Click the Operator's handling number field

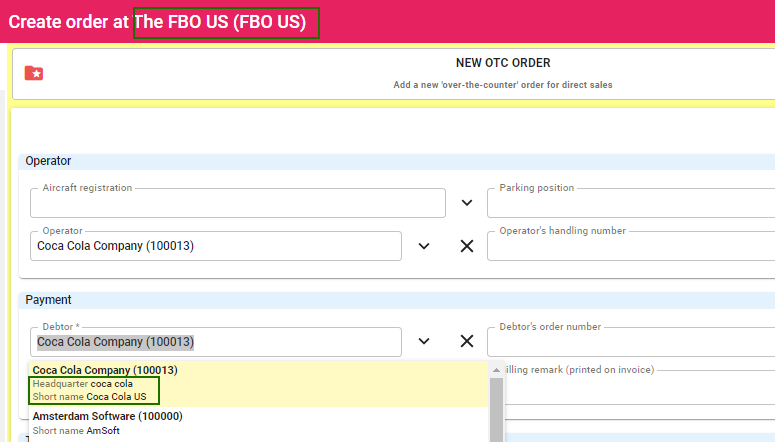pyautogui.click(x=631, y=246)
